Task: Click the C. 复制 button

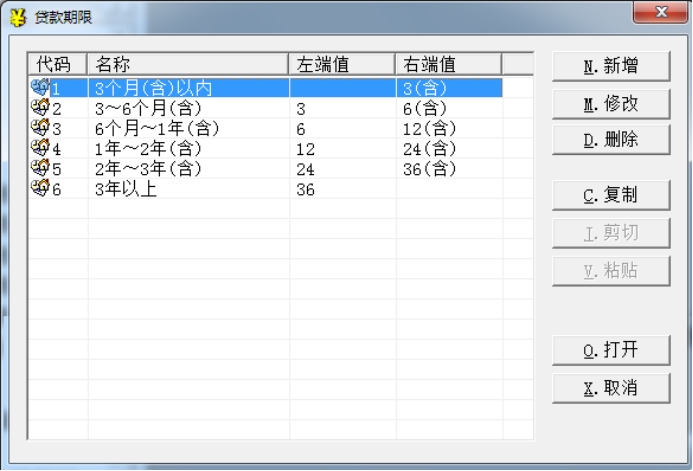Action: click(611, 195)
